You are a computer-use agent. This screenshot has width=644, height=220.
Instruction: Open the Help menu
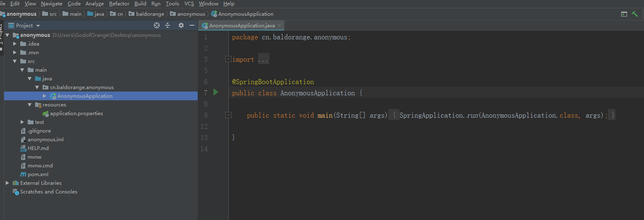pyautogui.click(x=229, y=4)
